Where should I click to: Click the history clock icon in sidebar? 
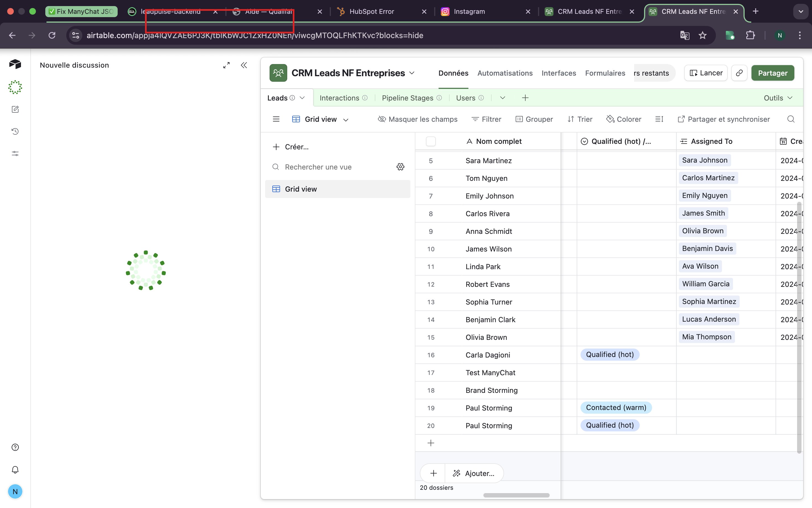(x=15, y=131)
